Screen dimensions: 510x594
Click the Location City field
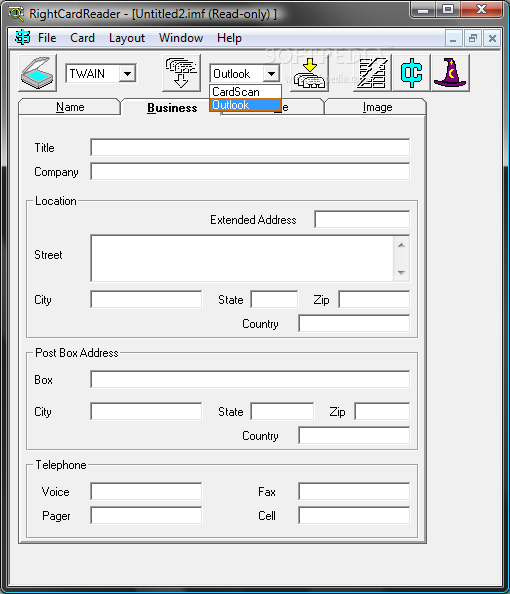[146, 299]
